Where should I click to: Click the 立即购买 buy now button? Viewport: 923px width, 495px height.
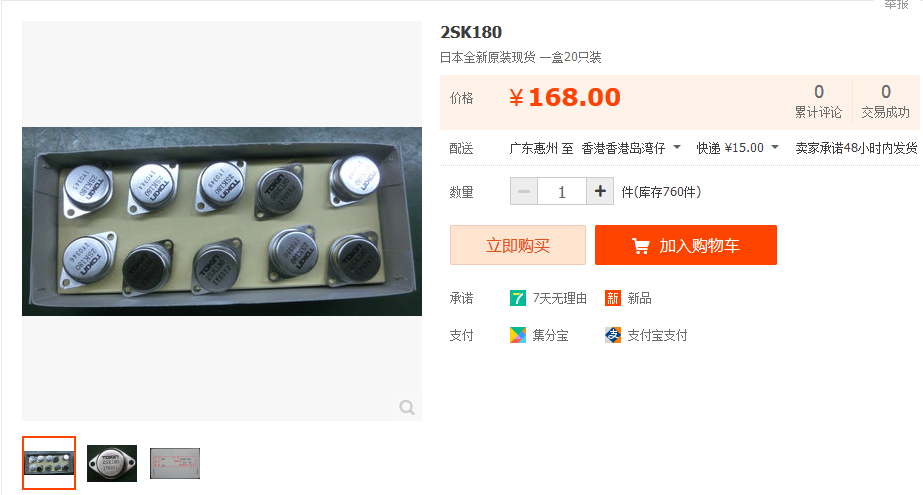(518, 245)
